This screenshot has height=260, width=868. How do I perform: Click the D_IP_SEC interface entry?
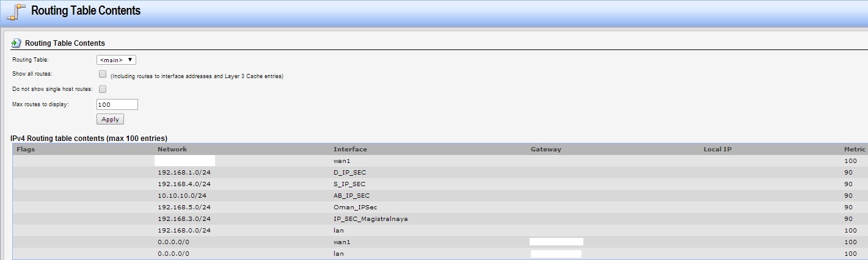(350, 172)
